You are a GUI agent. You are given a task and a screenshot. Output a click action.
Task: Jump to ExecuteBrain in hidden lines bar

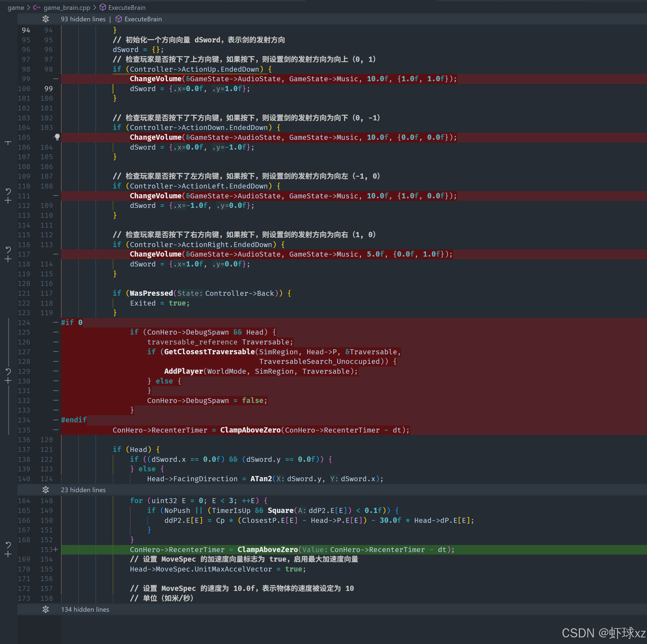point(143,19)
